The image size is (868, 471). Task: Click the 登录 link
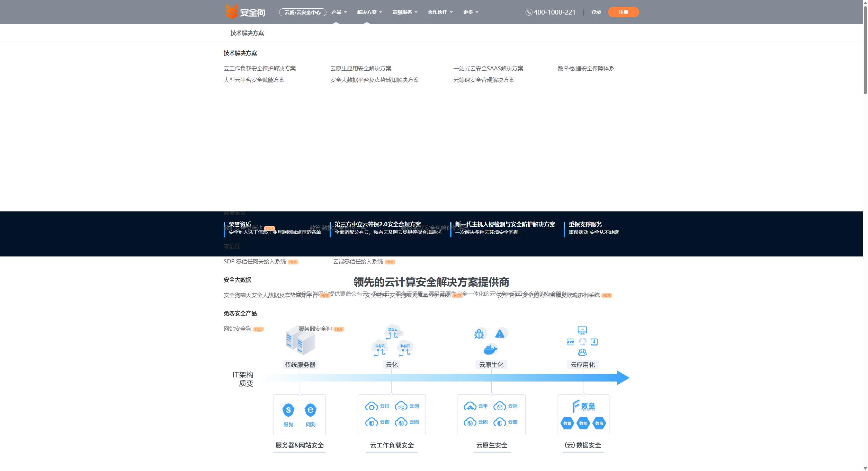click(596, 12)
